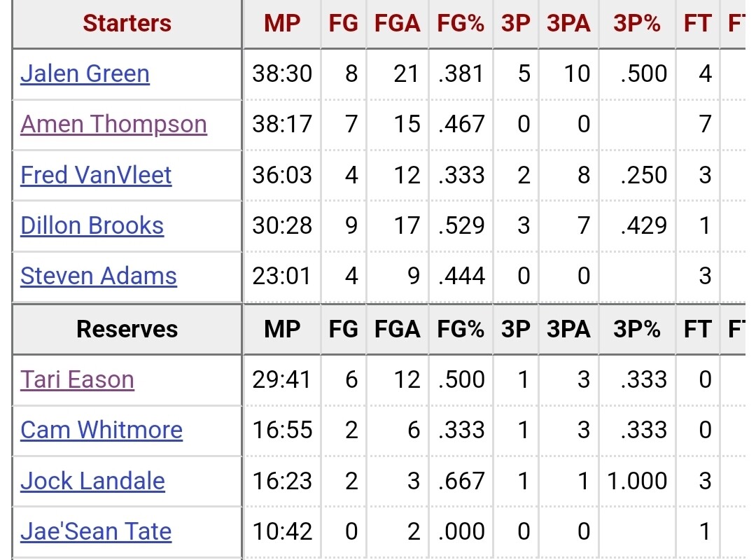Open Jalen Green's player page
The image size is (756, 560).
[85, 73]
